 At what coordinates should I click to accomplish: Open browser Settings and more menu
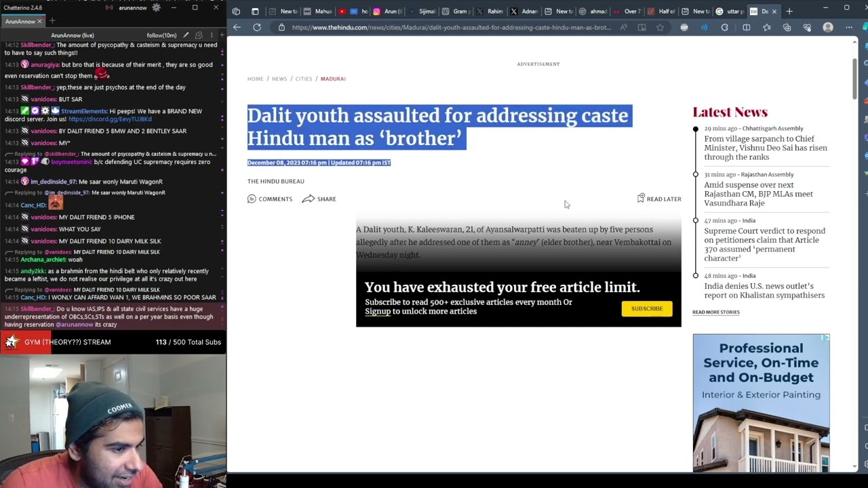click(849, 28)
